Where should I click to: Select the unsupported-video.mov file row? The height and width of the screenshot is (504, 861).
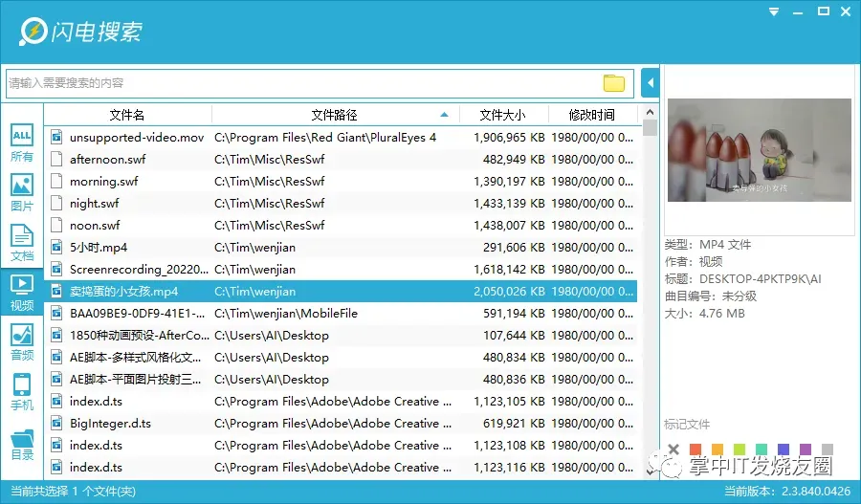click(x=341, y=138)
